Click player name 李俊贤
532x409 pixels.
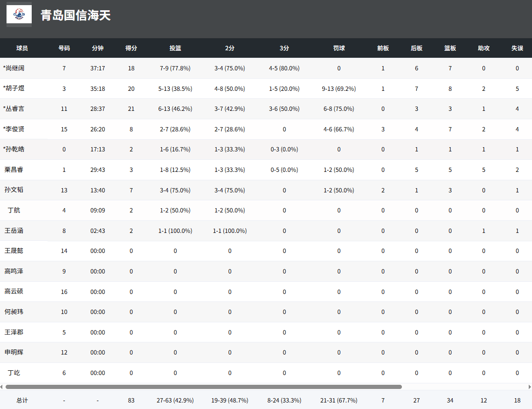tap(14, 129)
